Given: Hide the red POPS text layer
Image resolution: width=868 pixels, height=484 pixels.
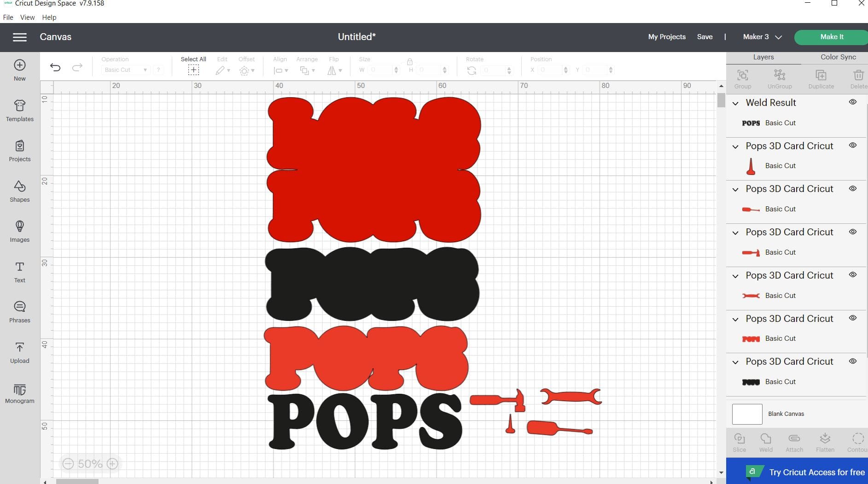Looking at the screenshot, I should 853,318.
